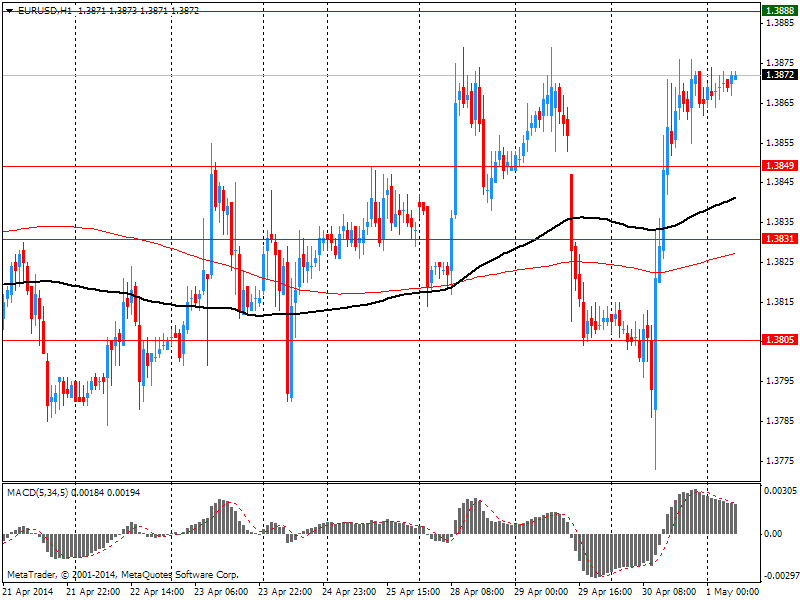Select the red 1.3805 price level tag
The width and height of the screenshot is (800, 600).
click(779, 340)
